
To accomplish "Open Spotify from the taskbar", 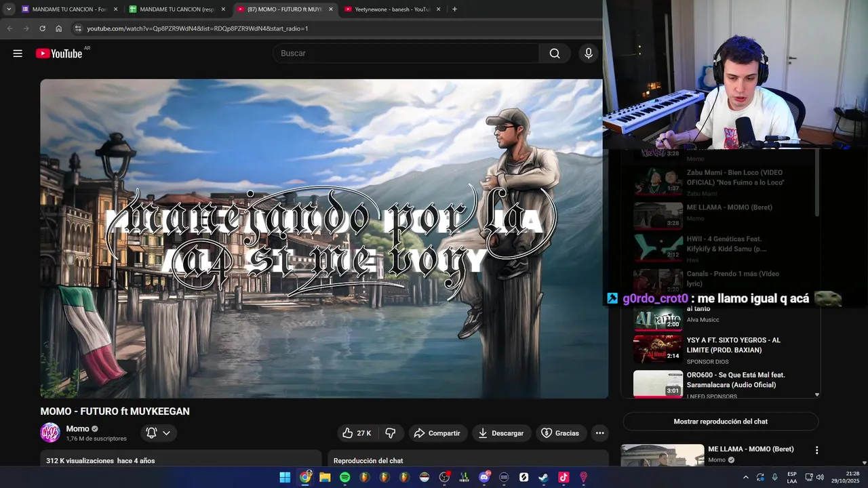I will pyautogui.click(x=344, y=477).
